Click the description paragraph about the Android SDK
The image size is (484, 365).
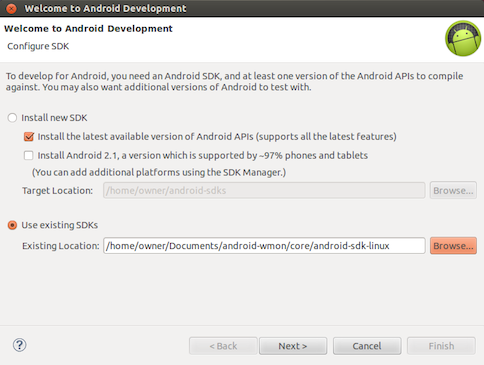(234, 81)
